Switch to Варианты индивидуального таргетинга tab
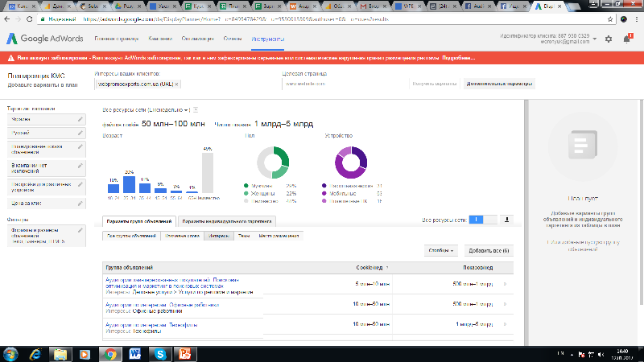Viewport: 644px width, 362px height. (228, 220)
